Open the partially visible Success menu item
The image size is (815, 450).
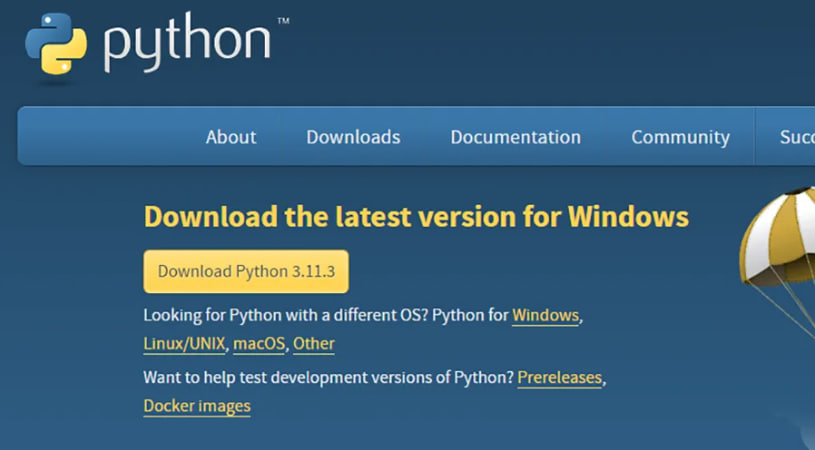click(x=797, y=137)
